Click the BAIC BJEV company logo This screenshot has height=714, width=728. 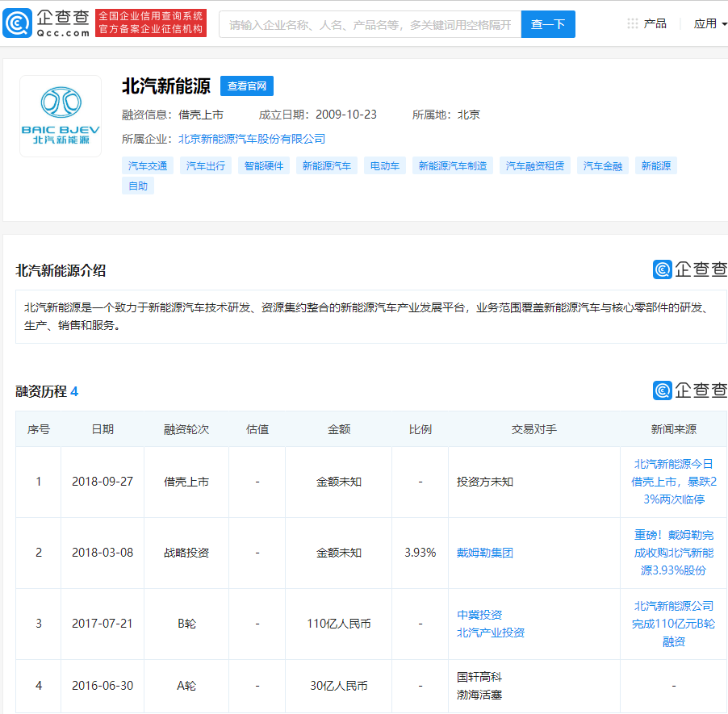coord(61,116)
